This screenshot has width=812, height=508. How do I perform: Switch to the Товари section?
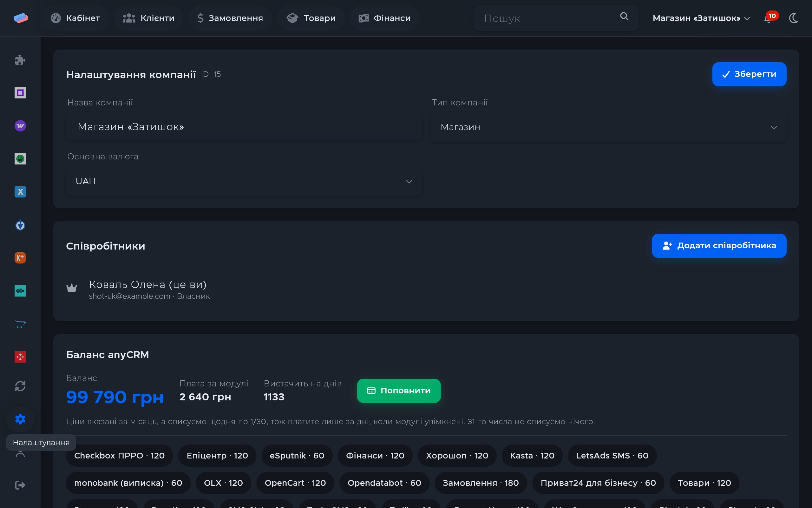(311, 18)
